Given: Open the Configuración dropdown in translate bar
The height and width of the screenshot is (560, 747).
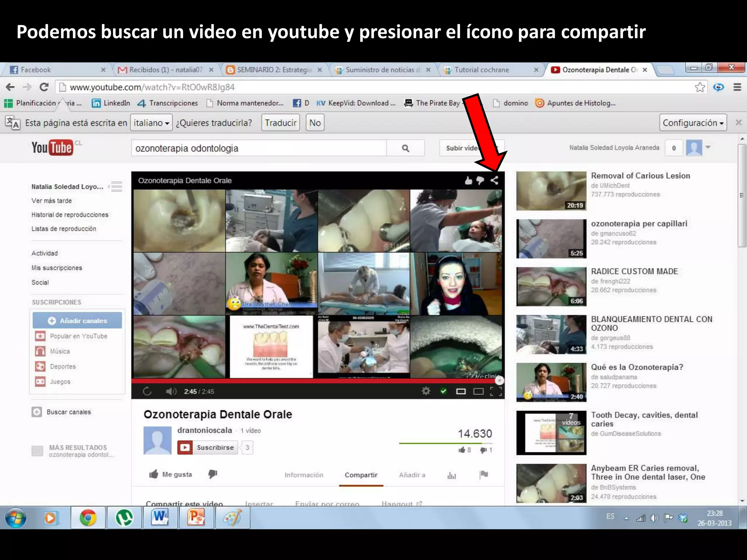Looking at the screenshot, I should pyautogui.click(x=693, y=123).
